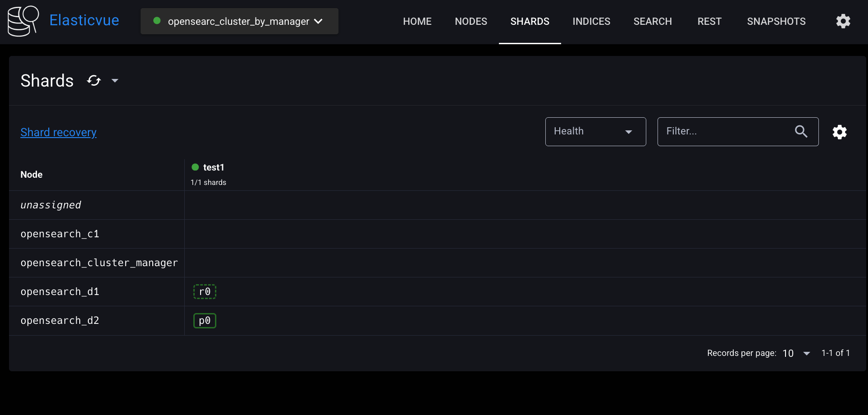
Task: Click the 1-1 of 1 pagination text
Action: [x=836, y=353]
